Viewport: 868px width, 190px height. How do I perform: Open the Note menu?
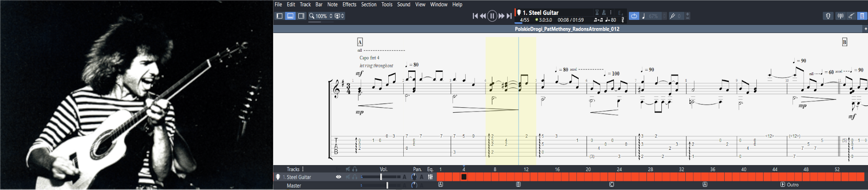coord(332,5)
